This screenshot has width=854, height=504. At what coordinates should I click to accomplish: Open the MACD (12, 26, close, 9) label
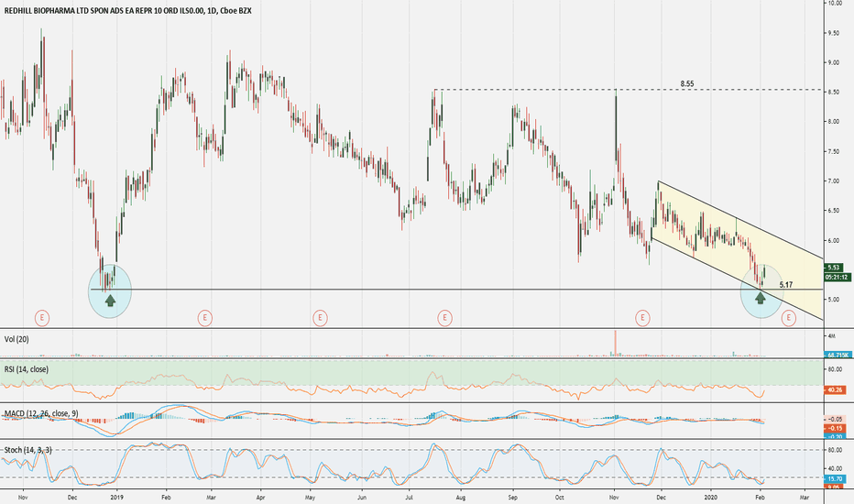coord(41,413)
